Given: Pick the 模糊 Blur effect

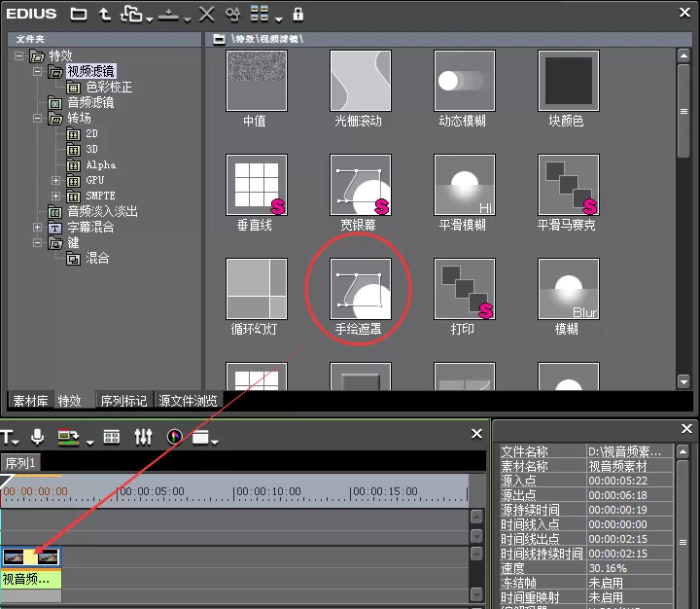Looking at the screenshot, I should (x=569, y=289).
